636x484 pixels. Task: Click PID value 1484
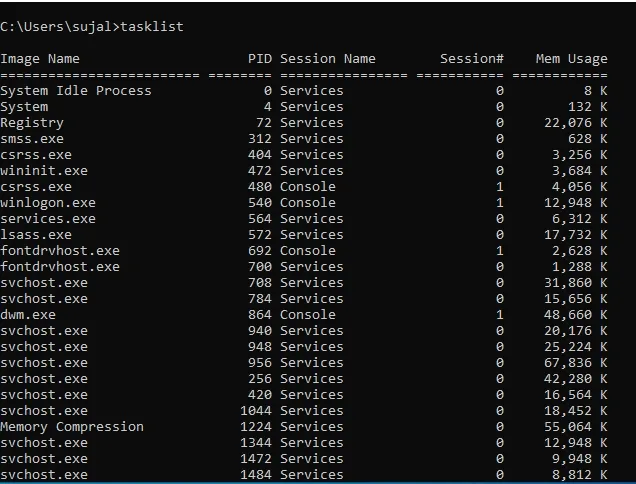pos(256,474)
